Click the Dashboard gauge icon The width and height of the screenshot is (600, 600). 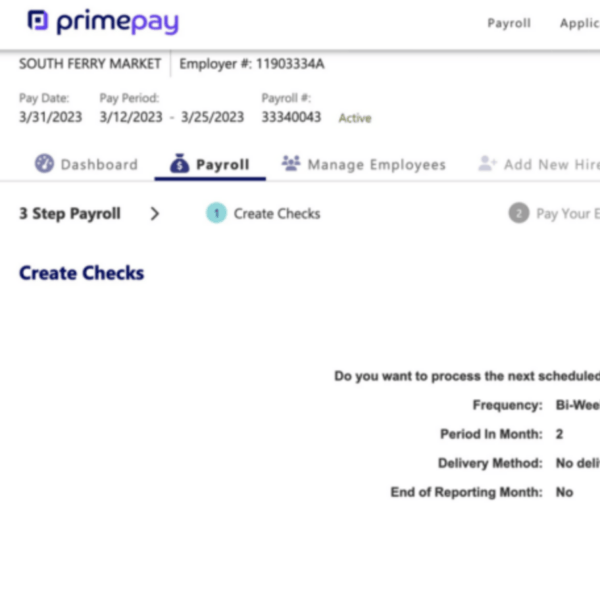click(x=44, y=163)
